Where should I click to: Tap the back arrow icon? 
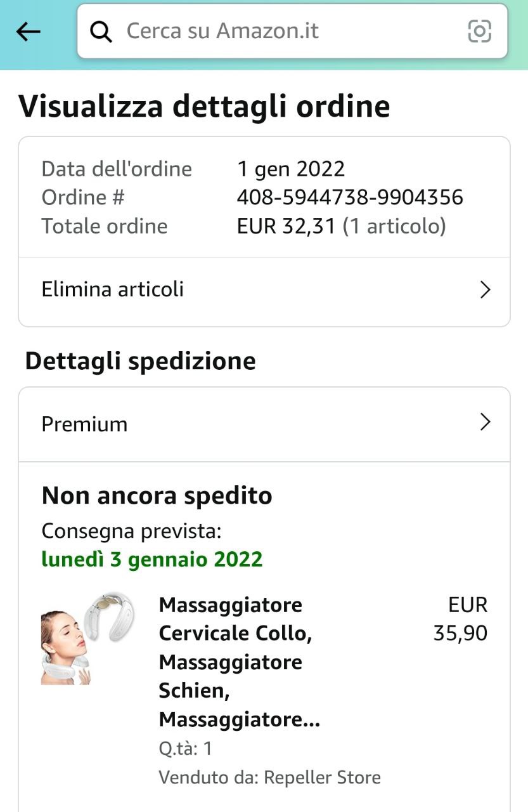[29, 31]
